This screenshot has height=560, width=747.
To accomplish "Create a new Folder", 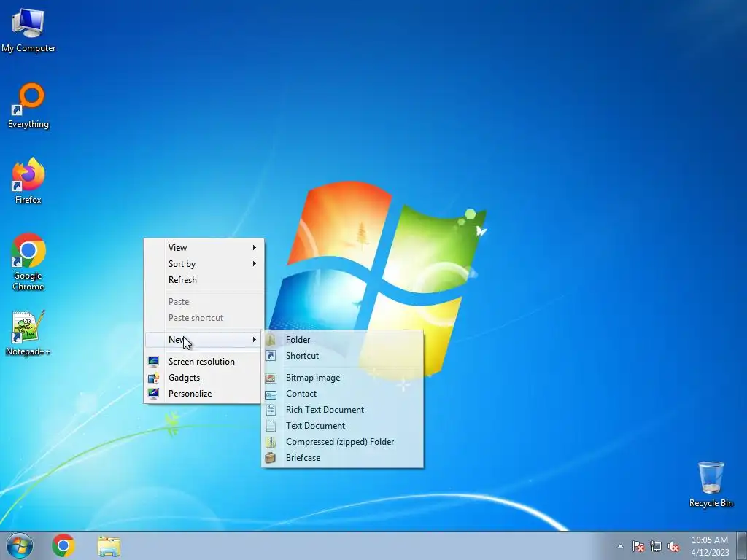I will (x=342, y=340).
